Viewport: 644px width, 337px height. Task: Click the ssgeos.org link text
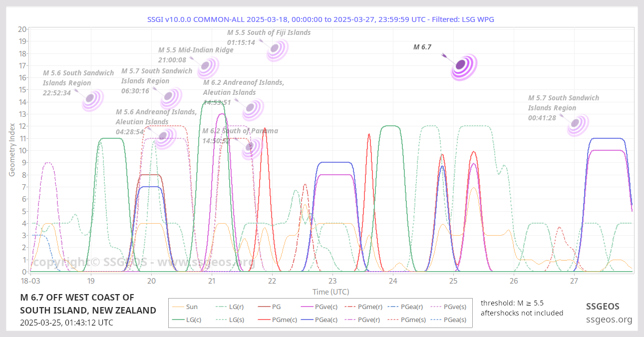(609, 320)
